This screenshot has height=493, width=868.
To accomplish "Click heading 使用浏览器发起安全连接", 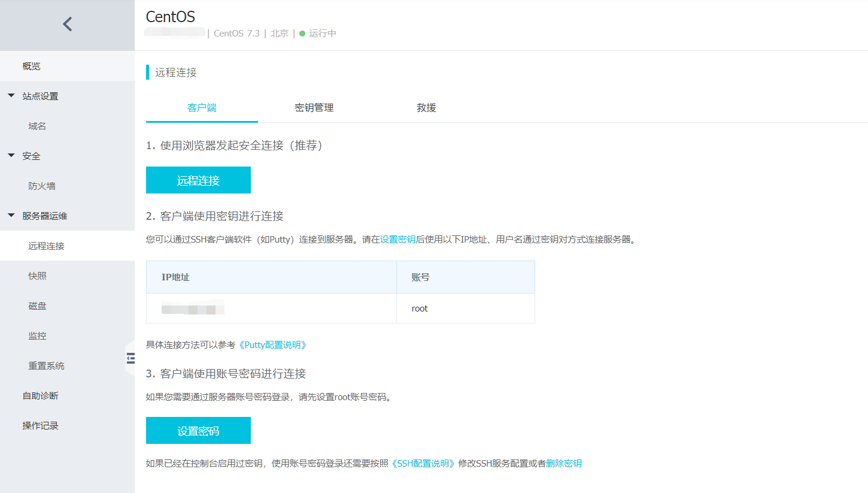I will pos(235,146).
